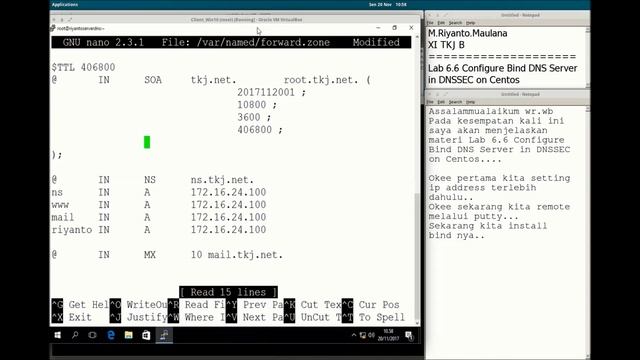Click the top panel date and time
The image size is (640, 360).
click(x=387, y=4)
